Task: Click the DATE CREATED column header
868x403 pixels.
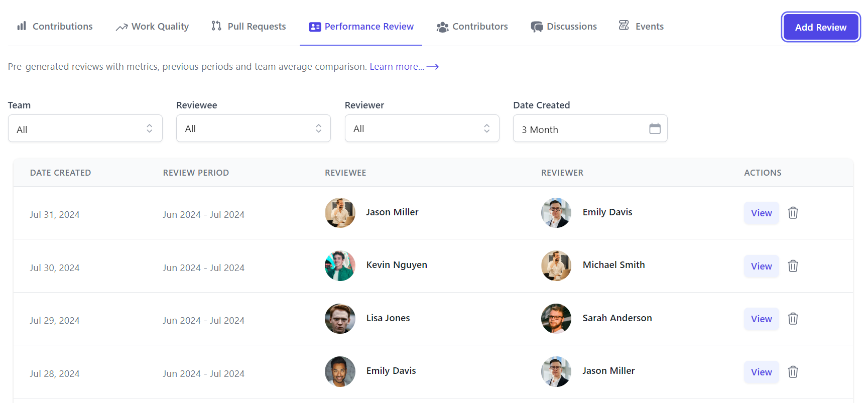Action: pyautogui.click(x=60, y=173)
